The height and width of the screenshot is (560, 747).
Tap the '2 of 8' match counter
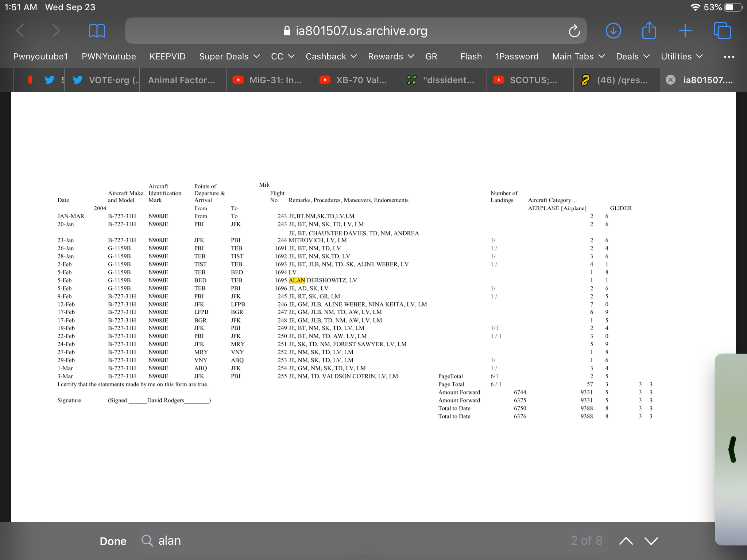tap(587, 541)
